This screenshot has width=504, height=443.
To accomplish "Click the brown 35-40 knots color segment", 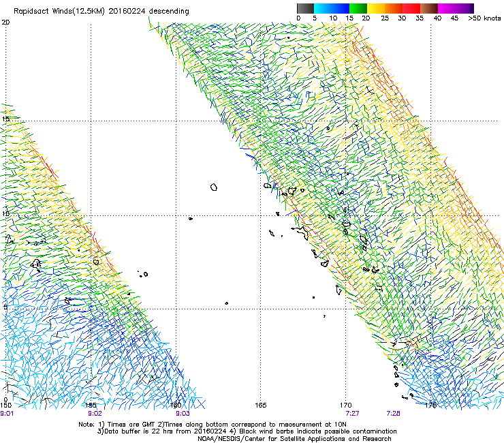I will pos(429,8).
